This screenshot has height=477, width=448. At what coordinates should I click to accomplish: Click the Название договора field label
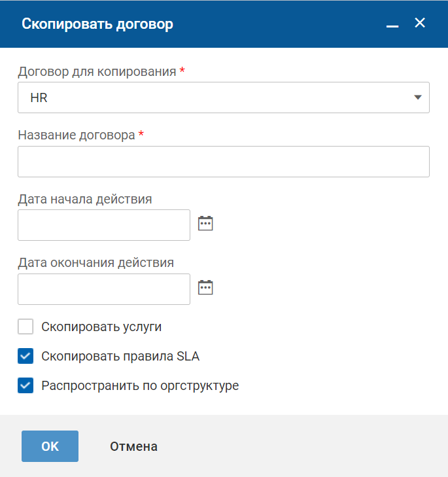click(77, 135)
